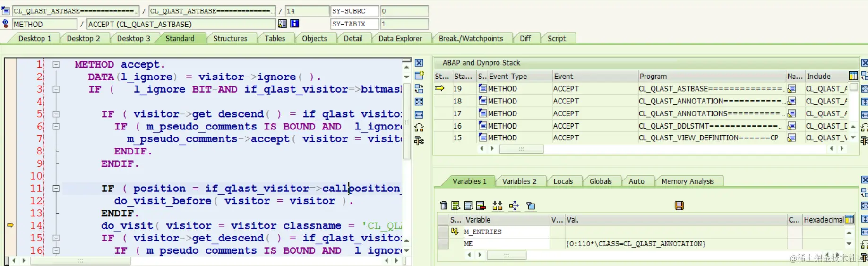Viewport: 868px width, 266px height.
Task: Click the Variables table's scroll-up arrow
Action: pyautogui.click(x=849, y=232)
